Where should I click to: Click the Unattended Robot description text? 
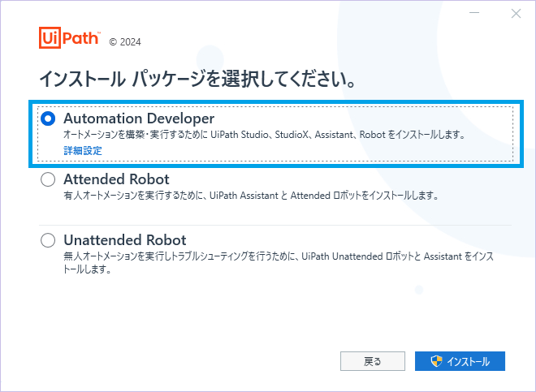[279, 262]
